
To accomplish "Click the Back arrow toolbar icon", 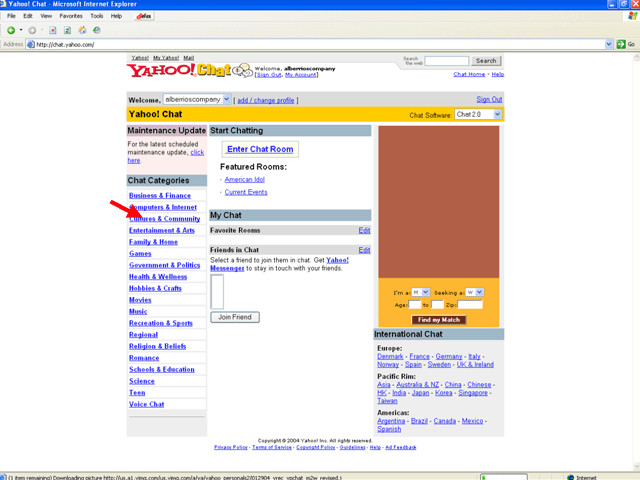I will point(11,30).
